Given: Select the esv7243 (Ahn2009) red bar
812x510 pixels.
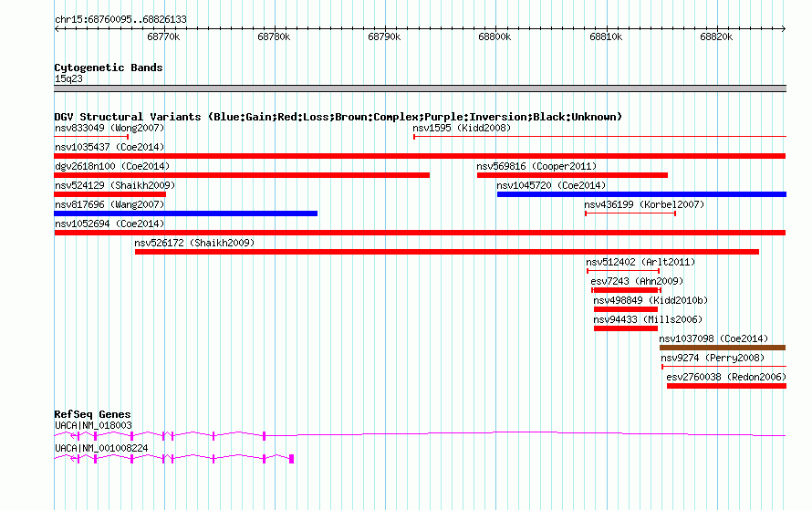Looking at the screenshot, I should (x=626, y=290).
